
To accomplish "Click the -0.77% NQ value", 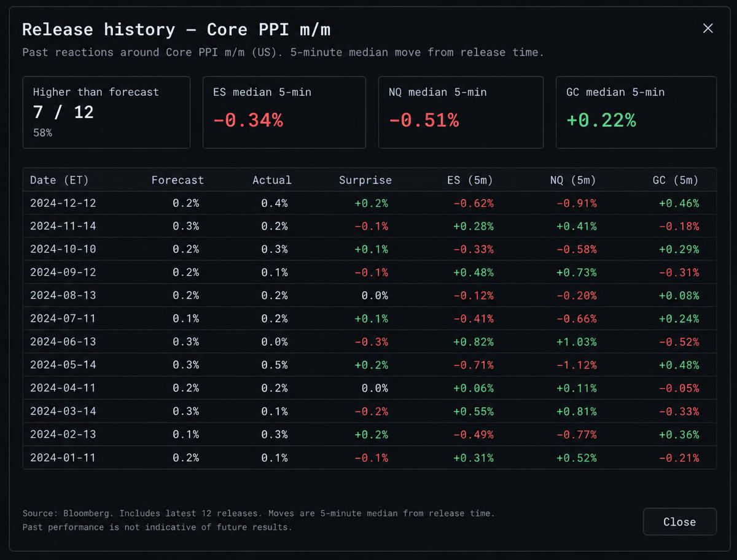I will tap(576, 434).
